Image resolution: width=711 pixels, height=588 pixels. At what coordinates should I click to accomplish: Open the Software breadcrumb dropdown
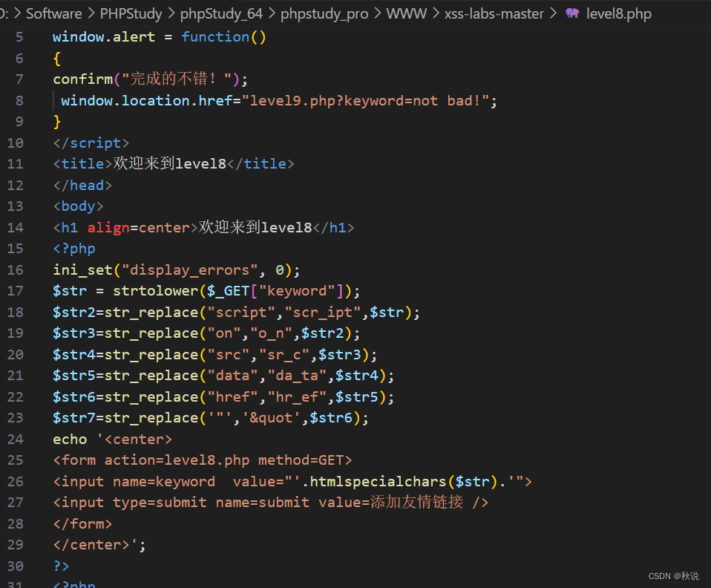coord(54,13)
